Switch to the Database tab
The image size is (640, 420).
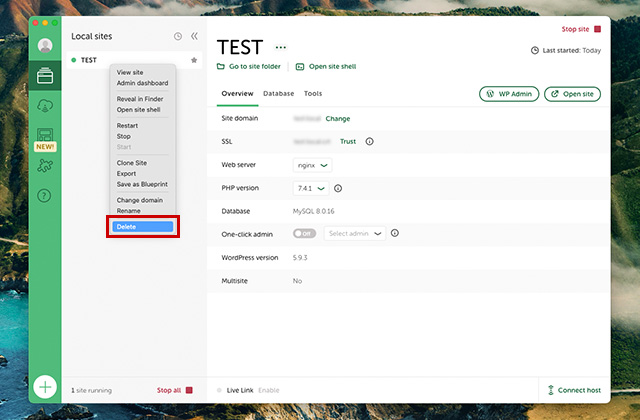pos(278,93)
